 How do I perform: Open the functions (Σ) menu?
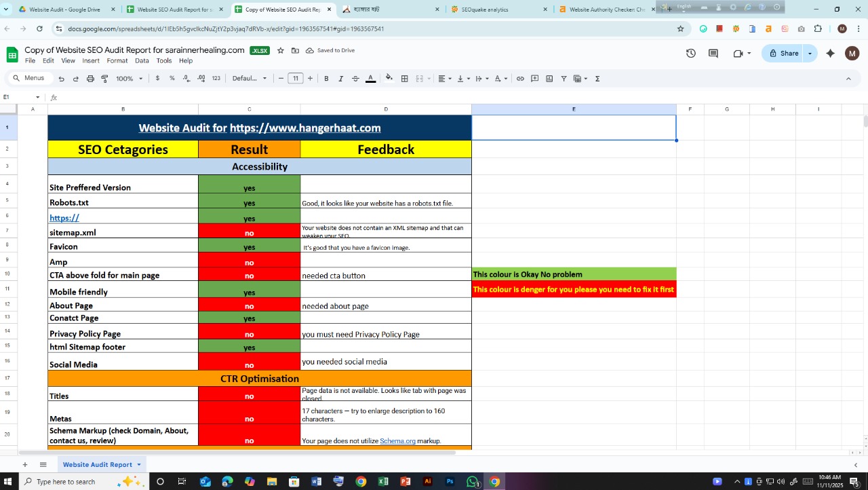(597, 78)
